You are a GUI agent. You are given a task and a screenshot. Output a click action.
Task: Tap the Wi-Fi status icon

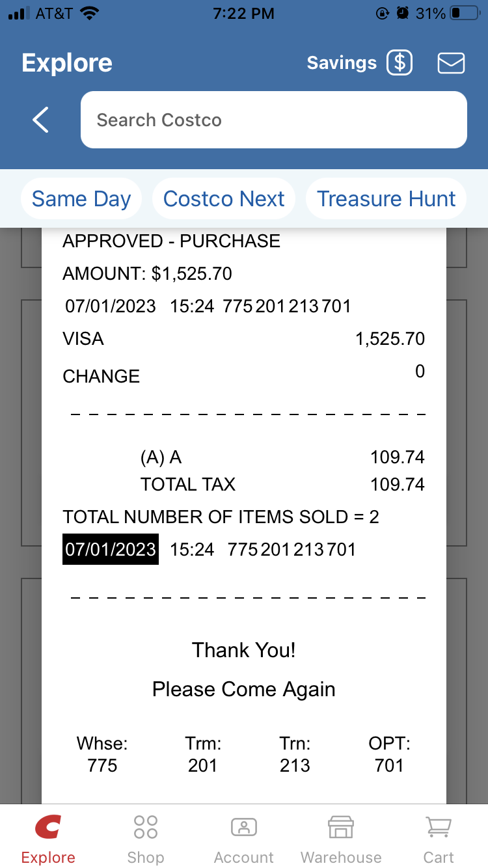[88, 14]
